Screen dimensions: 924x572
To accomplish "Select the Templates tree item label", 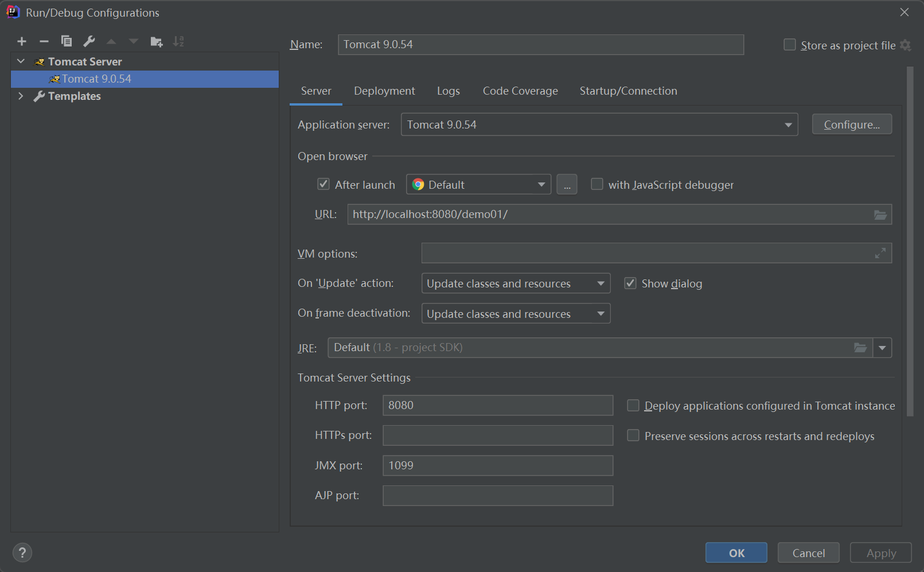I will [75, 96].
